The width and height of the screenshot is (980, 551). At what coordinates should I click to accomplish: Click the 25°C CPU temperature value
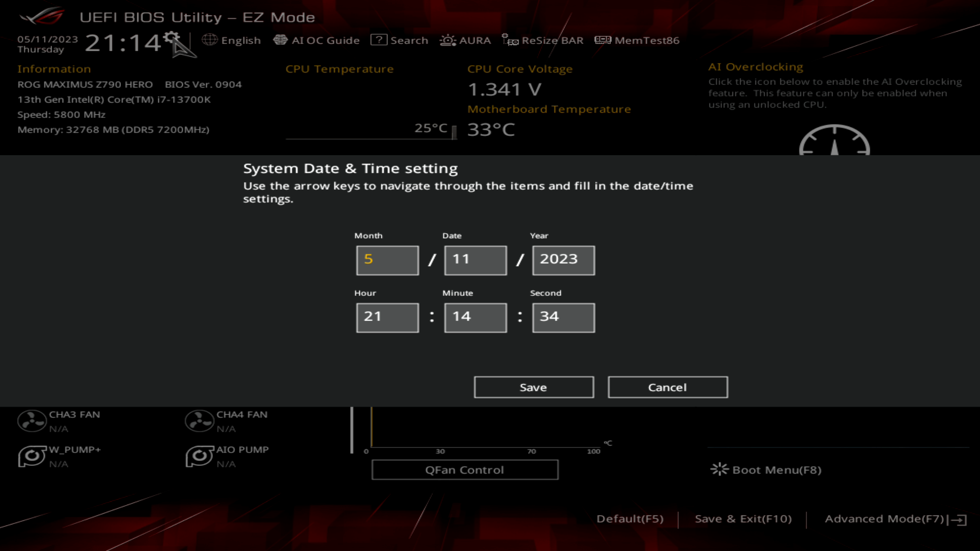tap(431, 128)
